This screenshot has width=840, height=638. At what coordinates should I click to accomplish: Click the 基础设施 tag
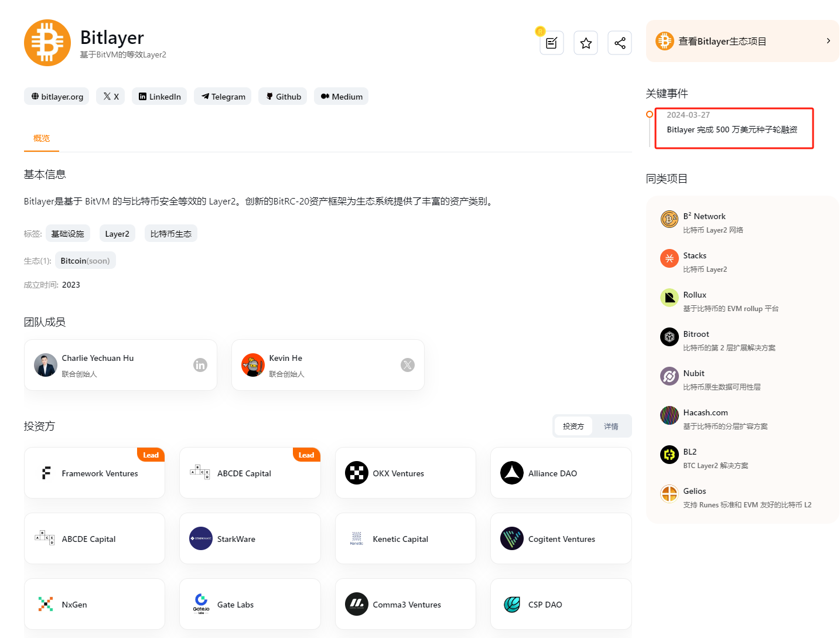click(x=68, y=233)
